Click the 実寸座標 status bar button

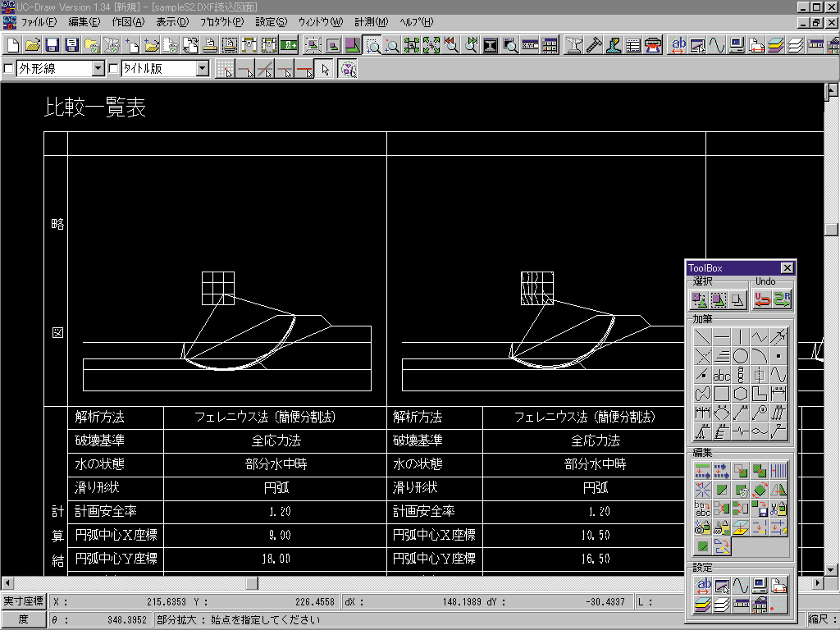pyautogui.click(x=24, y=601)
